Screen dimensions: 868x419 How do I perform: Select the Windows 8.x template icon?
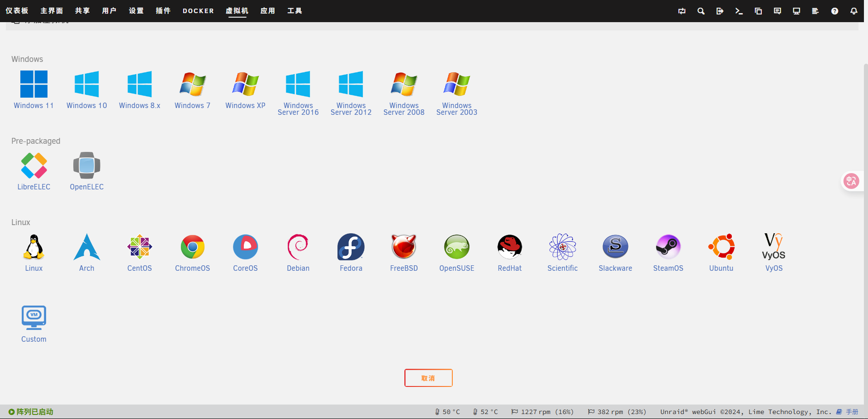140,90
